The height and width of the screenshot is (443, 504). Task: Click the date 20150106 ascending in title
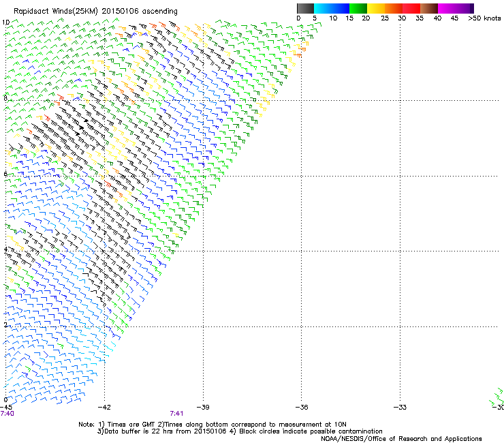(140, 12)
